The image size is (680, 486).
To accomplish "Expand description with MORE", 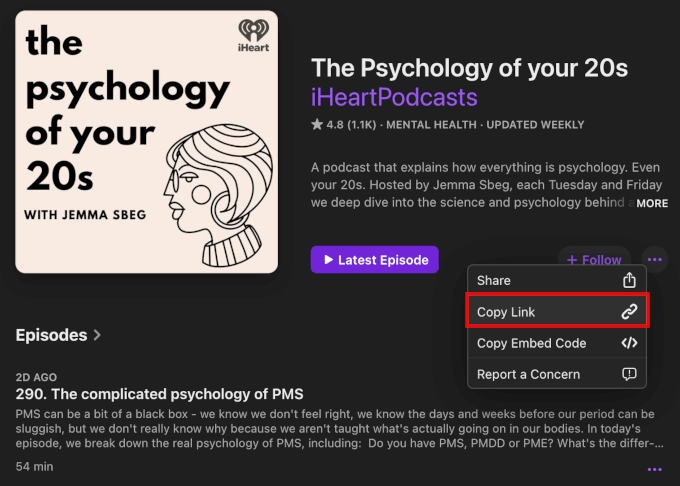I will coord(651,203).
